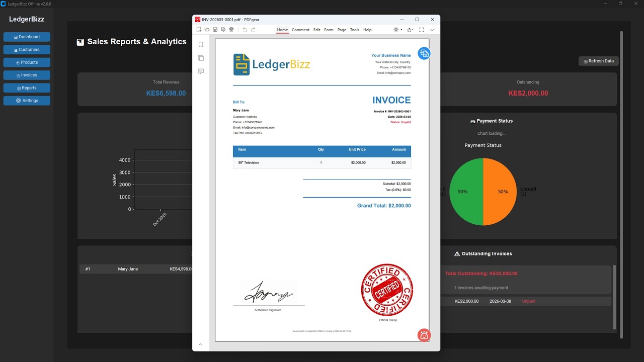Click the LedgerBizz main window vertical scrollbar

coord(621,184)
